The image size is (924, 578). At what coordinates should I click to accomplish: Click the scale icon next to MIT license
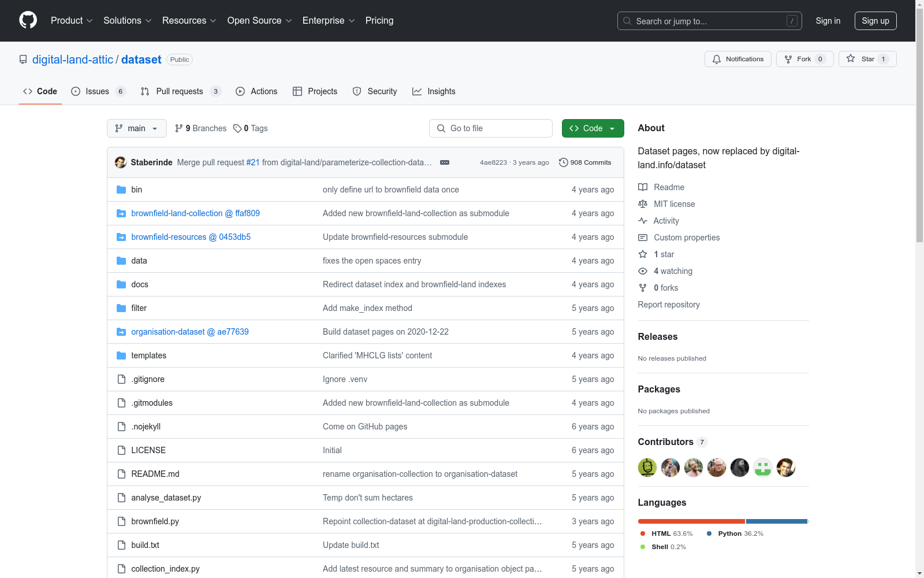(x=643, y=204)
